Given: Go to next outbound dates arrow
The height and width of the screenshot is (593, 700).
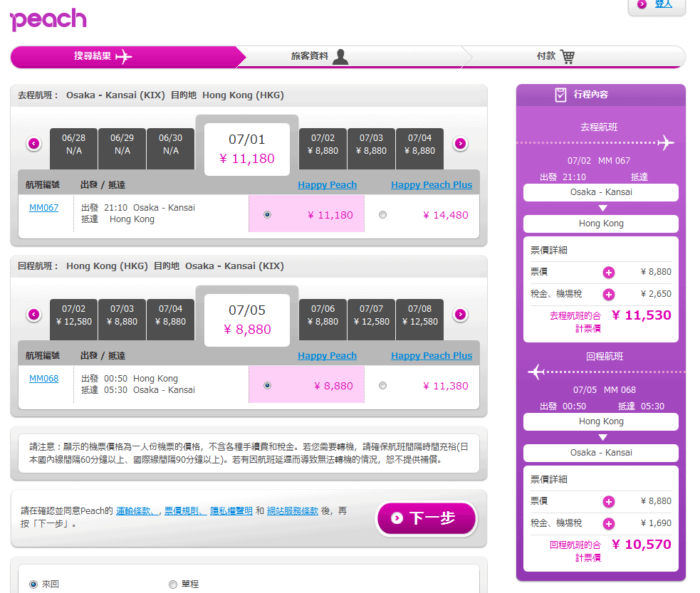Looking at the screenshot, I should coord(460,144).
